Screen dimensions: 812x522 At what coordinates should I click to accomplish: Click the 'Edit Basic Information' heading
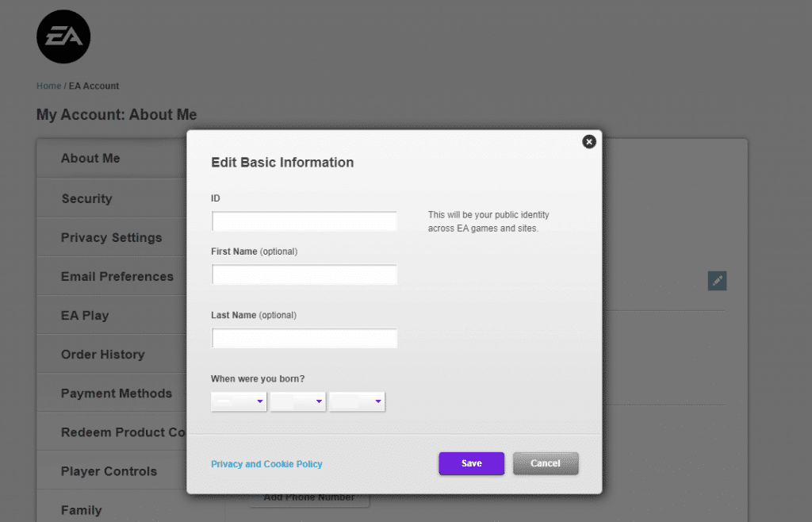click(282, 162)
